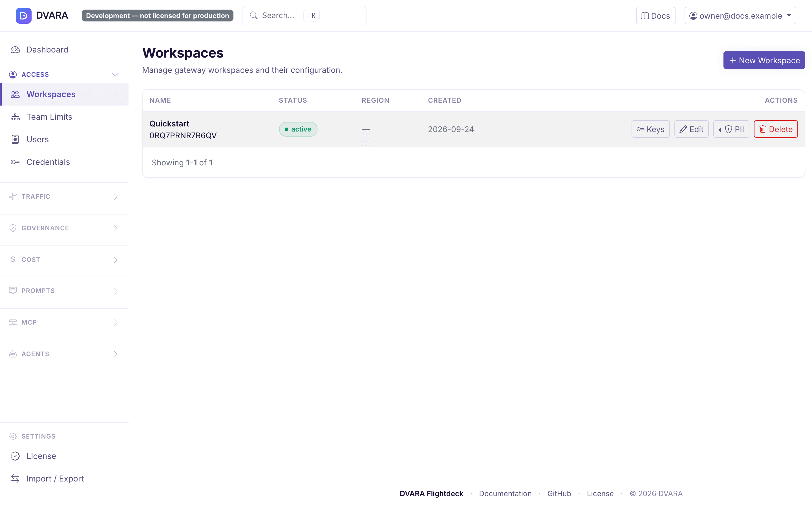Click the Agents robot icon
Screen dimensions: 812x508
13,354
